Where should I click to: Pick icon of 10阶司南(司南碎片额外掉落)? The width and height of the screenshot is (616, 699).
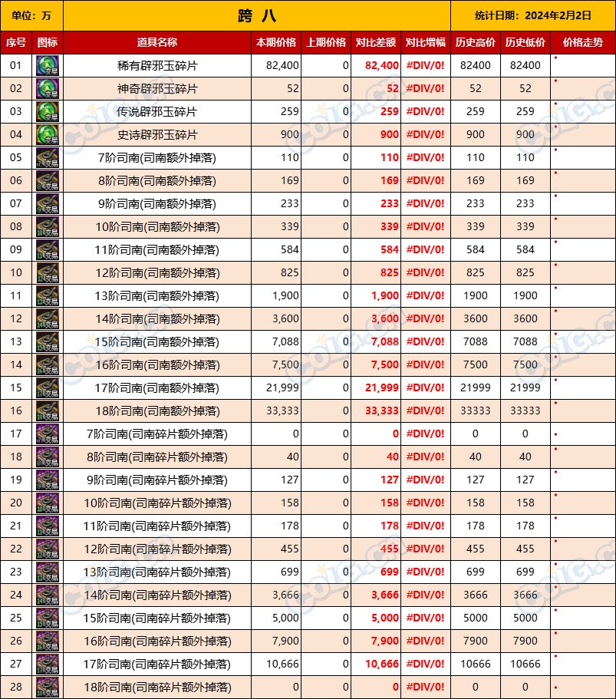(48, 503)
